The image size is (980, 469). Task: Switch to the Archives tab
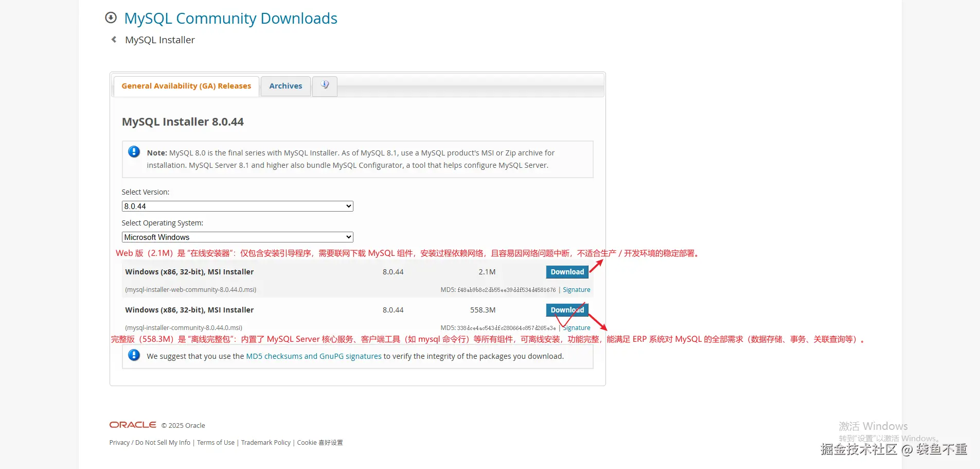(x=286, y=86)
